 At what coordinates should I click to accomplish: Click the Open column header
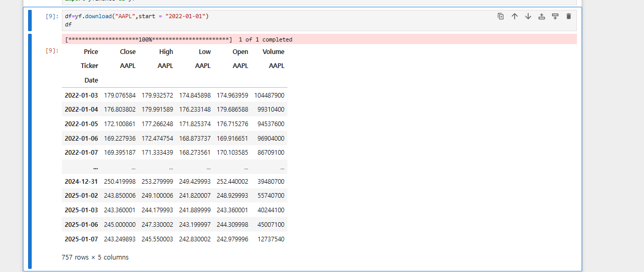tap(241, 52)
